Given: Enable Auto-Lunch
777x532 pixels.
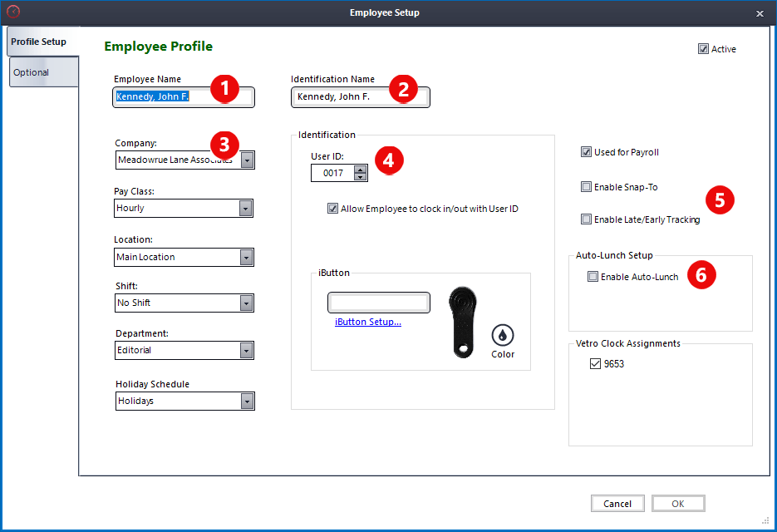Looking at the screenshot, I should 593,275.
